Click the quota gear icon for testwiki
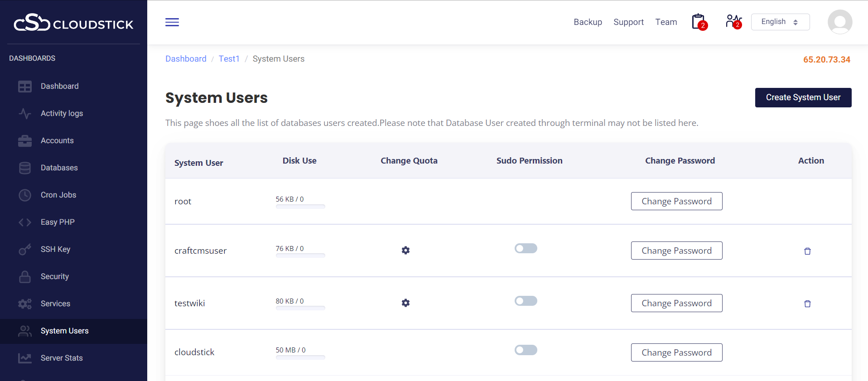This screenshot has width=868, height=381. [x=405, y=303]
